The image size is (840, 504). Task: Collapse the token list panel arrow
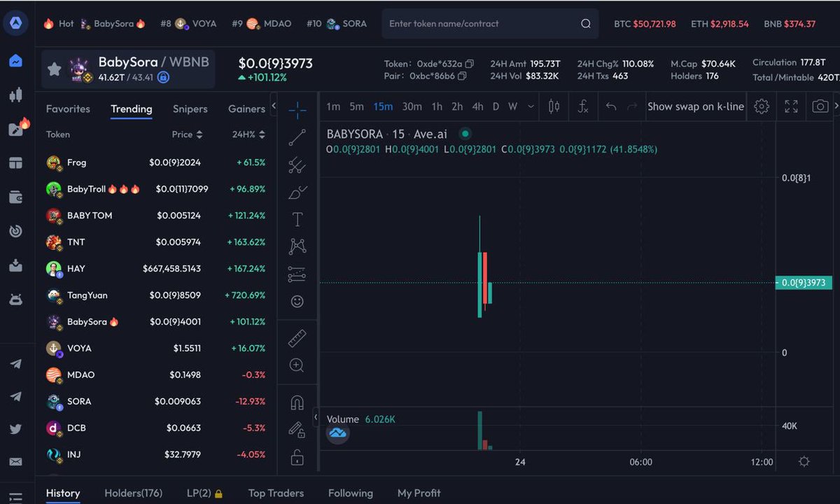[274, 106]
